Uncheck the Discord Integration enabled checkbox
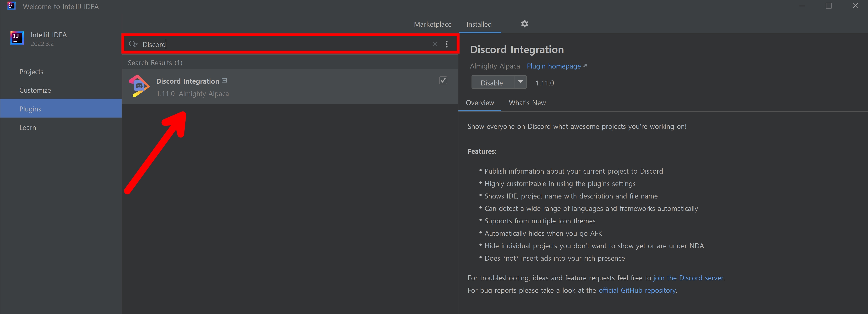Image resolution: width=868 pixels, height=314 pixels. [443, 80]
